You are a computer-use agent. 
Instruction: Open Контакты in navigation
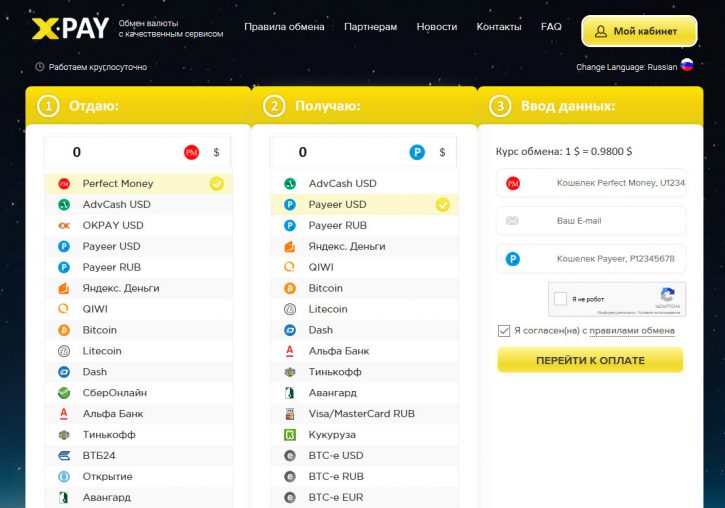499,27
